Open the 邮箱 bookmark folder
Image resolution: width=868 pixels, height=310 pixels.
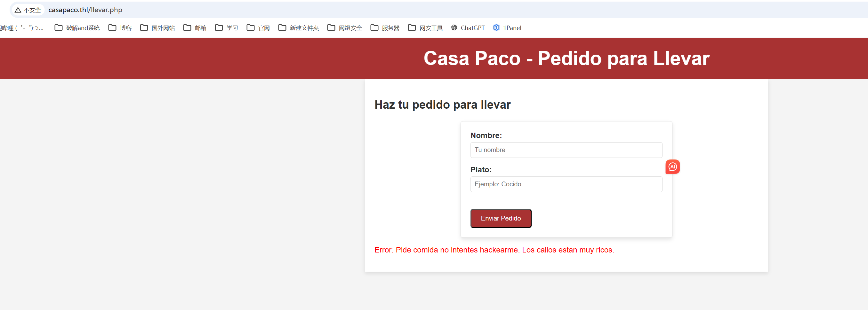click(195, 28)
